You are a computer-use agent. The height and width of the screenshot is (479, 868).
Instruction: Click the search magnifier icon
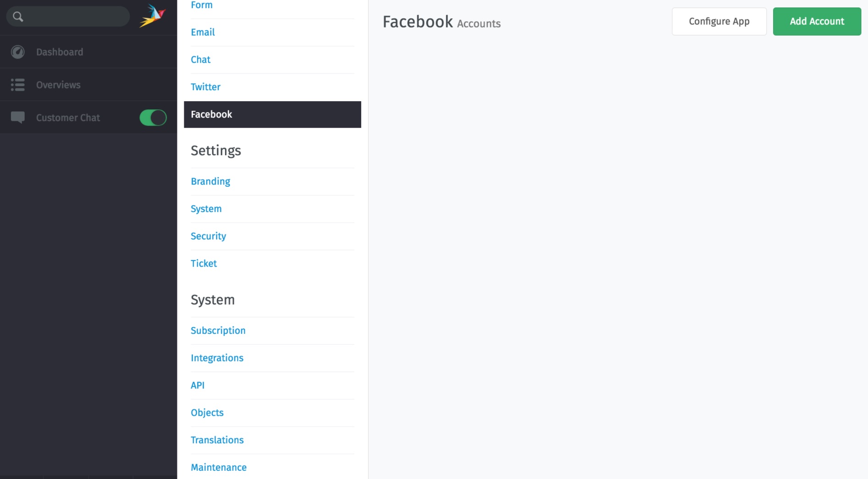[18, 17]
